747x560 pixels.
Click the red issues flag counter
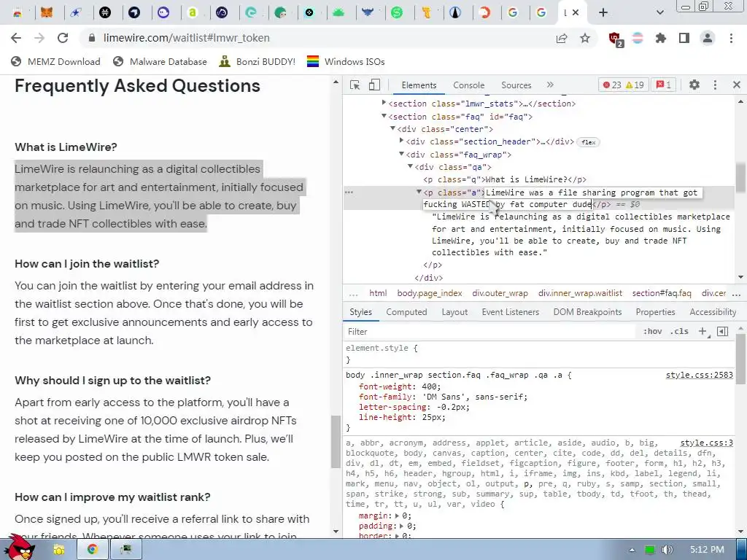point(663,85)
